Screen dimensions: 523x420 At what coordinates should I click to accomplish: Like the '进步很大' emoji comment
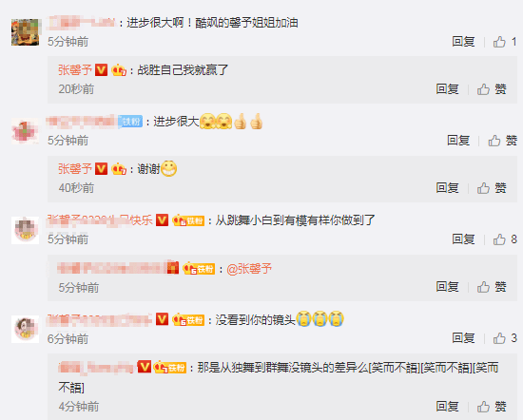click(503, 141)
